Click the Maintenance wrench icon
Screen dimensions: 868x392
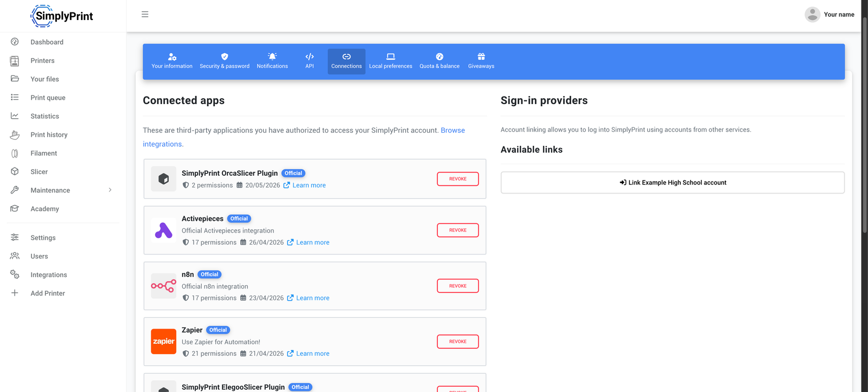click(15, 190)
